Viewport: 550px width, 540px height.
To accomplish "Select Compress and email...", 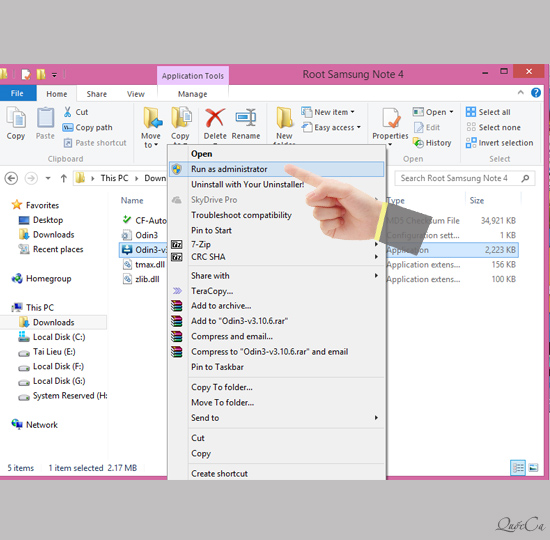I will click(x=276, y=336).
